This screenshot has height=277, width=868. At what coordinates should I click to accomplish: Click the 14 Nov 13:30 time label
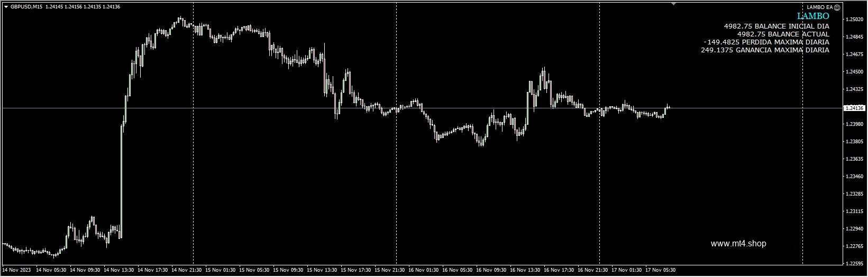tap(118, 270)
